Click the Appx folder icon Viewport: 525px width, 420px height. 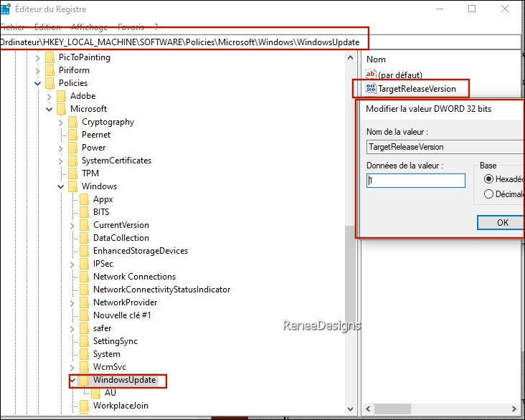tap(85, 199)
